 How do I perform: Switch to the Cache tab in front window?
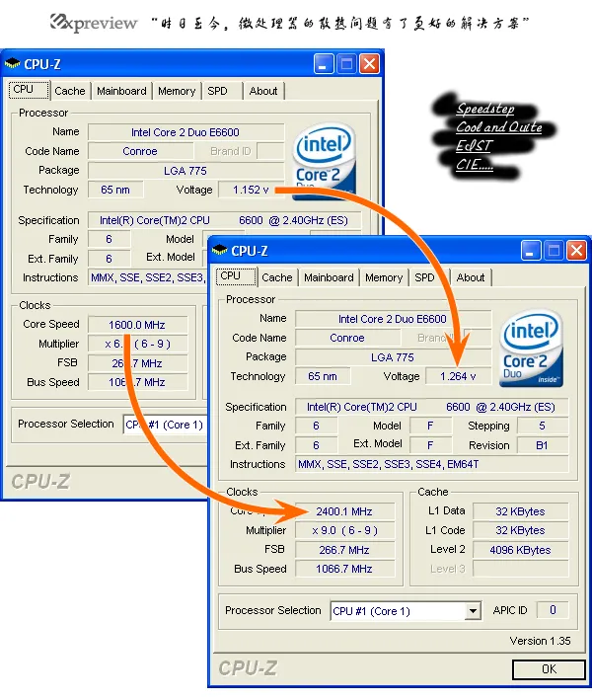coord(277,277)
